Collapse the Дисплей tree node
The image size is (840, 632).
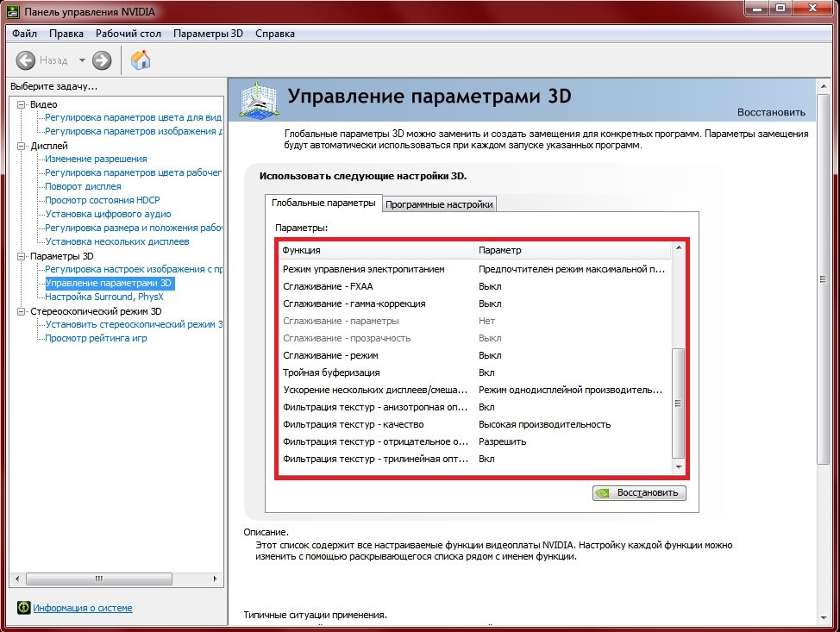[x=21, y=146]
